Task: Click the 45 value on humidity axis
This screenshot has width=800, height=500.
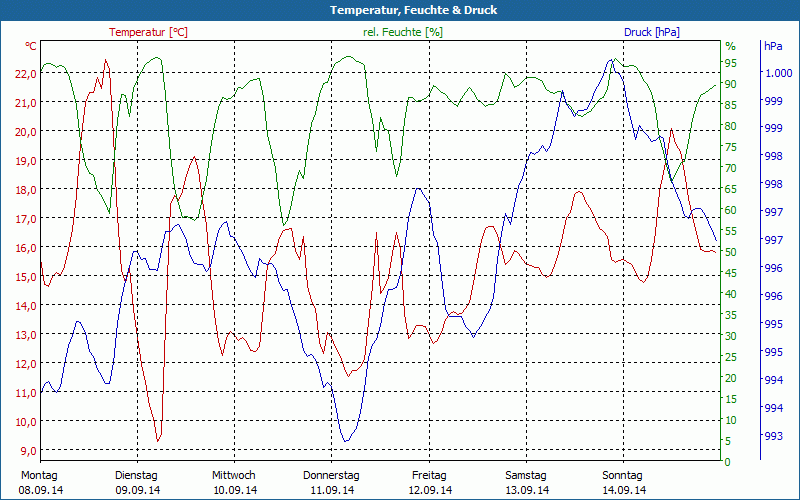Action: (731, 273)
